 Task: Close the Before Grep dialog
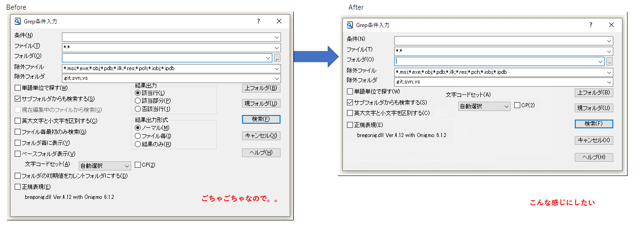279,21
